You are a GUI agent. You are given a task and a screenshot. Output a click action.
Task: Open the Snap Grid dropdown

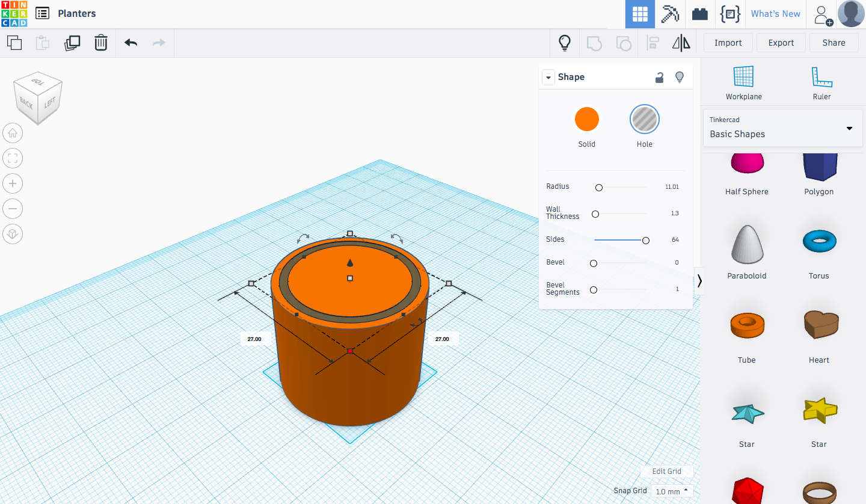coord(672,491)
